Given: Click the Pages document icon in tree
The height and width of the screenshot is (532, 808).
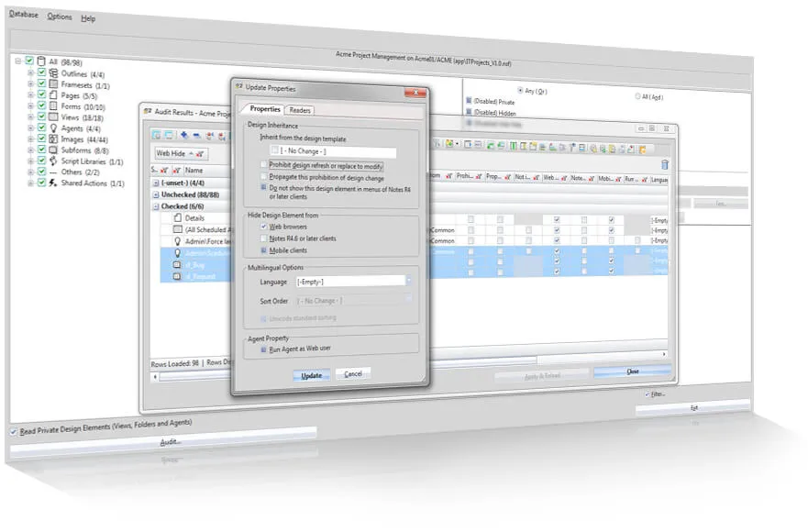Looking at the screenshot, I should [53, 94].
